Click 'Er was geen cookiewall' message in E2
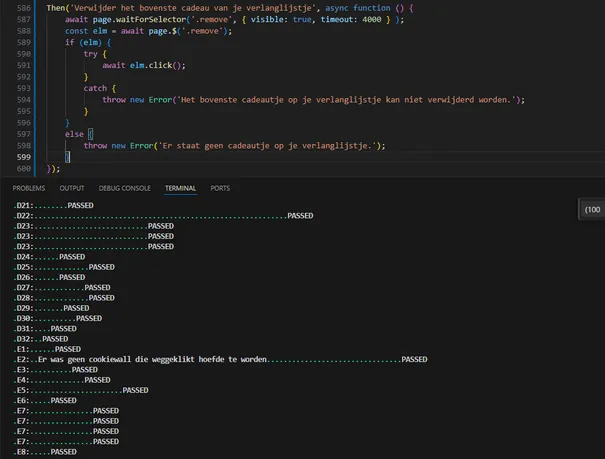The image size is (605, 459). (152, 359)
